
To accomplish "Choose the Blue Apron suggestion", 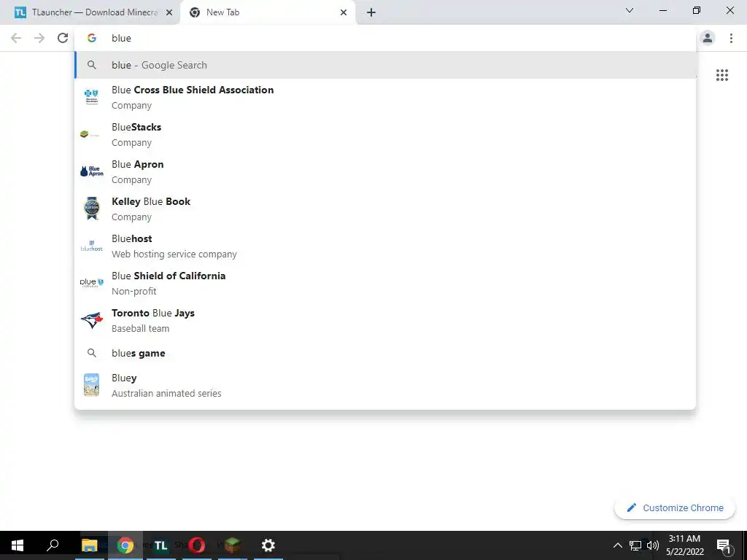I will pos(385,171).
